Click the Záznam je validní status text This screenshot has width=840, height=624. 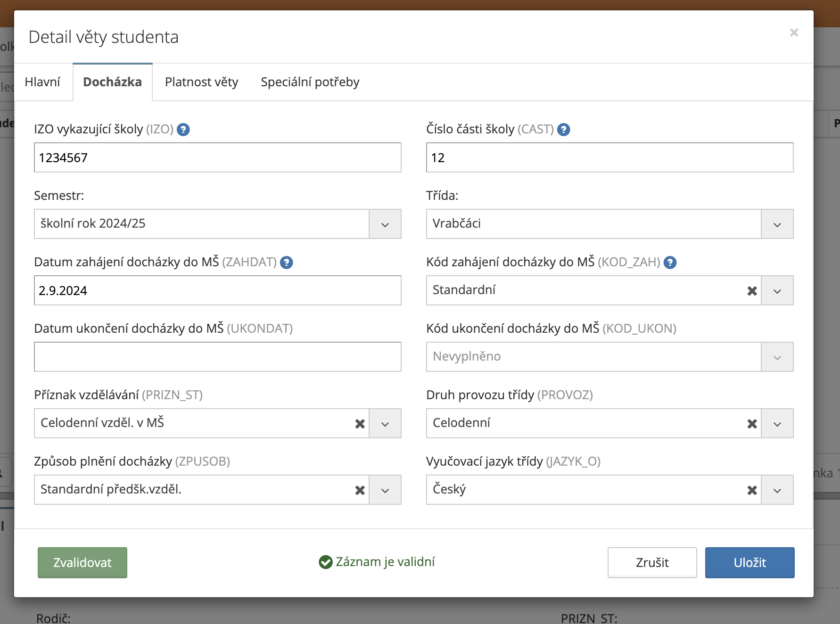point(385,562)
